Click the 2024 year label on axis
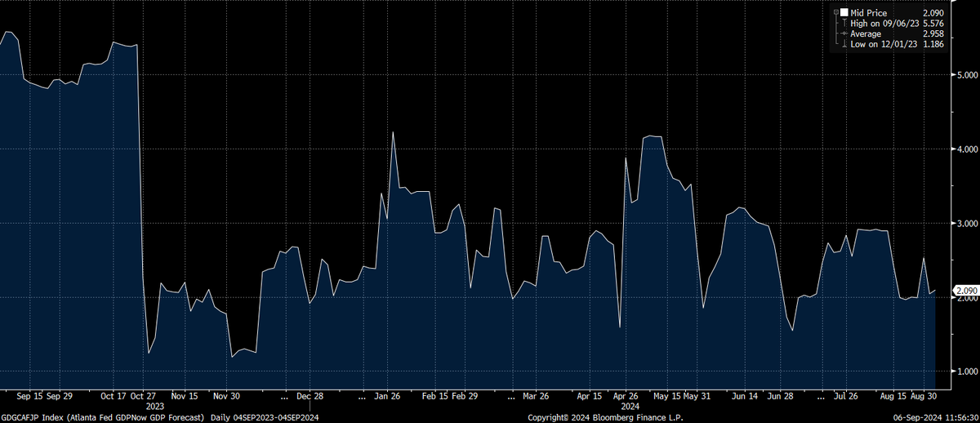The image size is (980, 423). coord(630,405)
